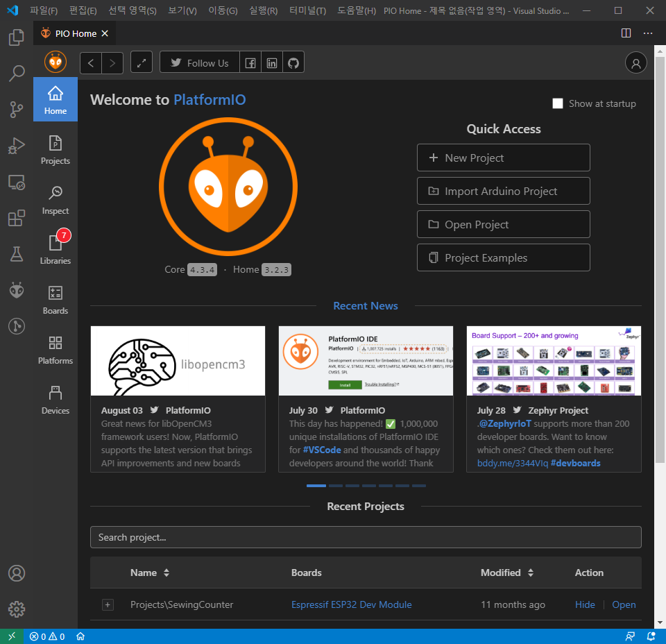Click the Follow Us Twitter button
This screenshot has width=666, height=644.
(x=200, y=63)
